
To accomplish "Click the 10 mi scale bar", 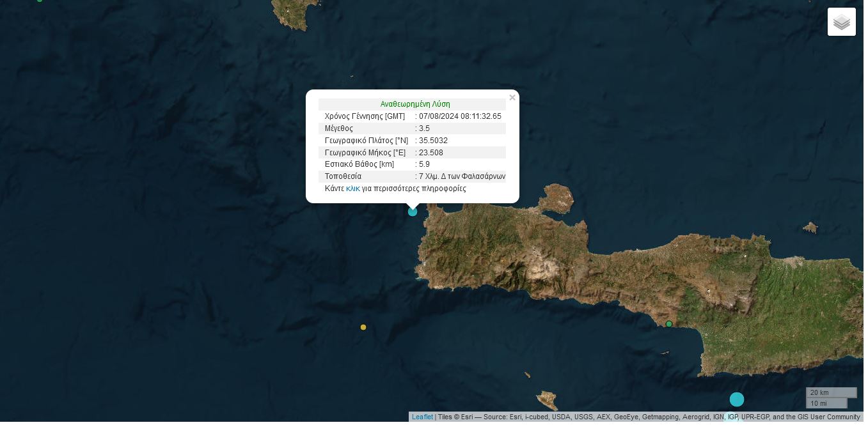I will [826, 403].
